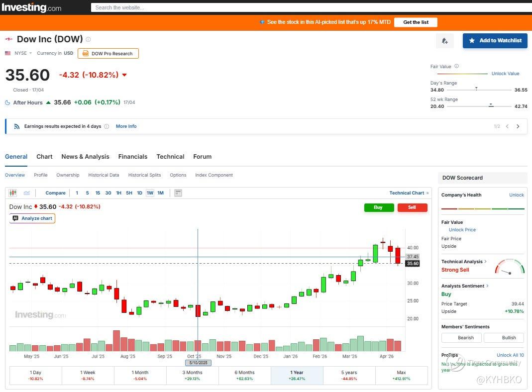
Task: Select the 1M interval
Action: click(x=160, y=193)
